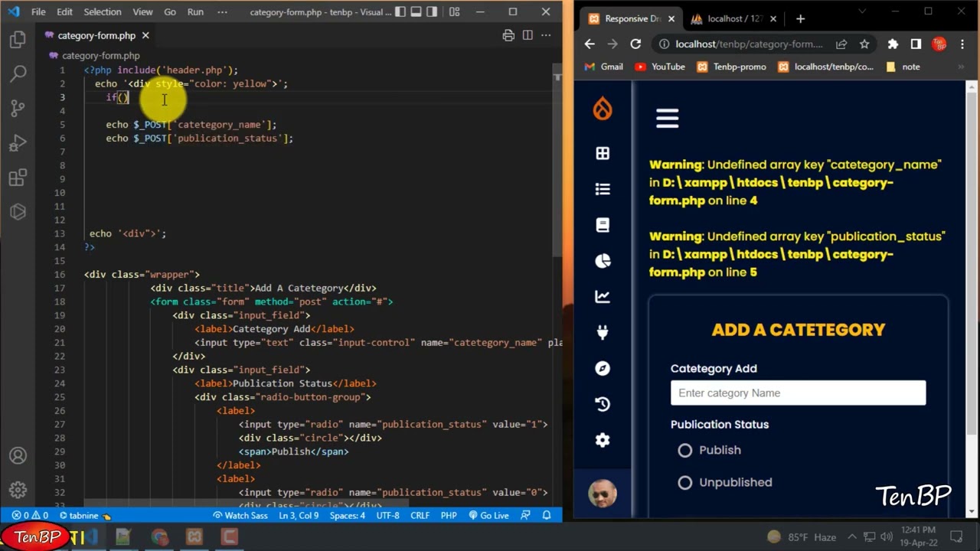Toggle the bottom panel layout icon
Image resolution: width=980 pixels, height=551 pixels.
click(416, 12)
